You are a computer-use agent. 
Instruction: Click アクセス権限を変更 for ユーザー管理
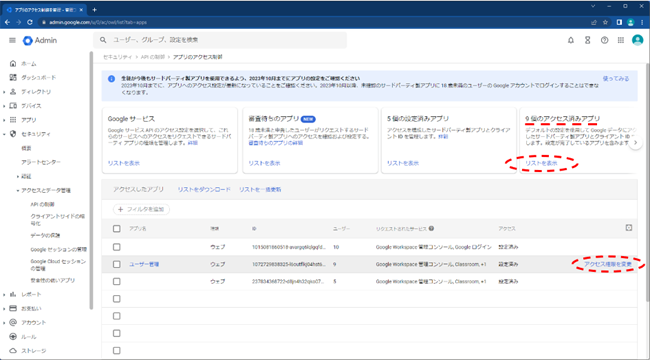pyautogui.click(x=608, y=264)
